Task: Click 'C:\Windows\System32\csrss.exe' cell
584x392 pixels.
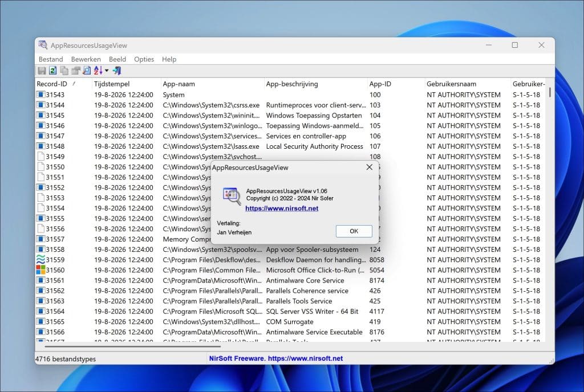Action: pyautogui.click(x=211, y=105)
